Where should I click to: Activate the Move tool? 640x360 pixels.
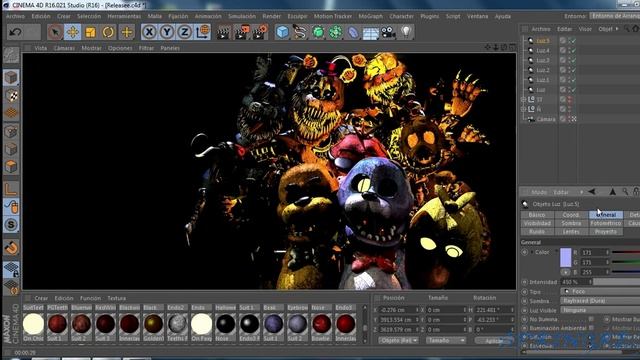(73, 32)
